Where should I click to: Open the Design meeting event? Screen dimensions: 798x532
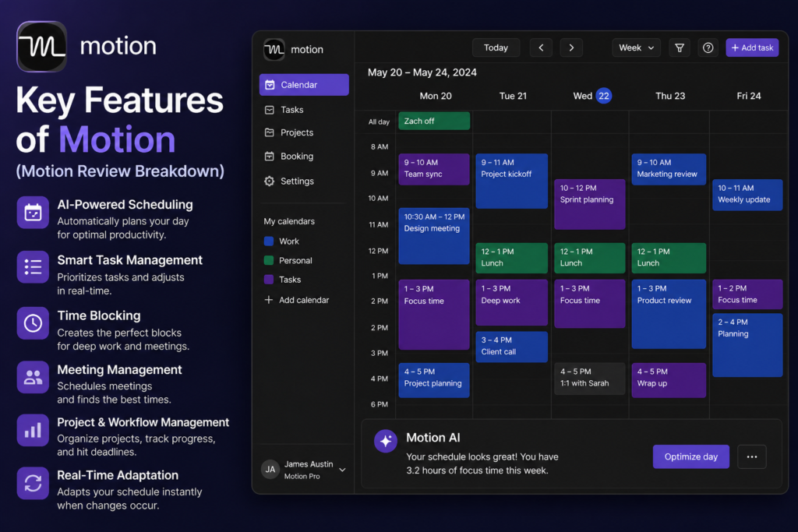(x=434, y=236)
